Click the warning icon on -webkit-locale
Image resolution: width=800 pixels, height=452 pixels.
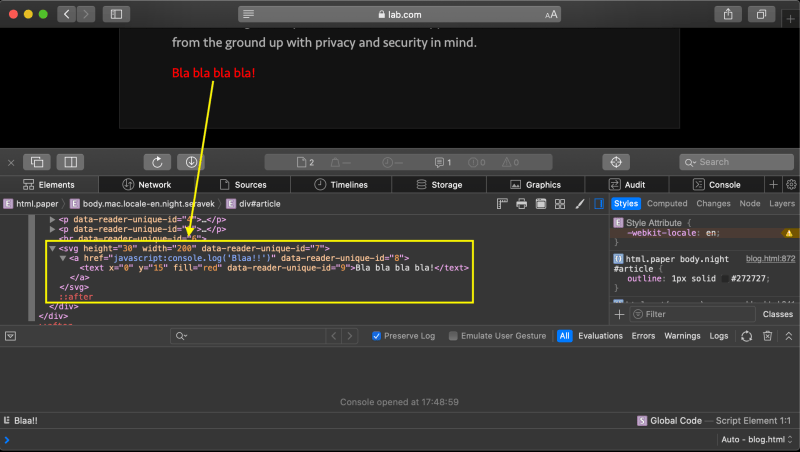point(789,233)
